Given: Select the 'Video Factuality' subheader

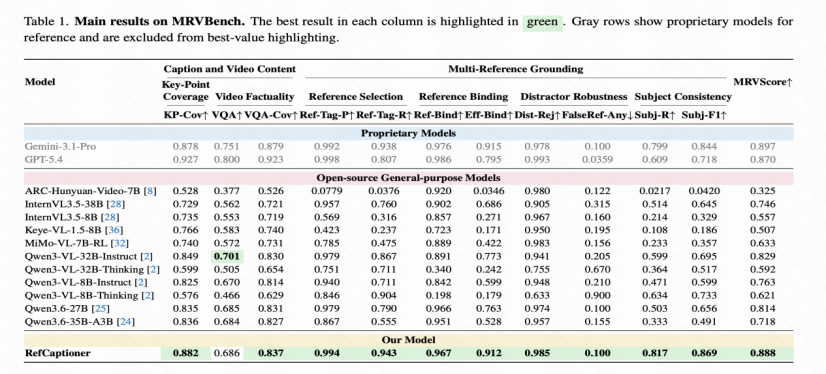Looking at the screenshot, I should click(x=254, y=97).
